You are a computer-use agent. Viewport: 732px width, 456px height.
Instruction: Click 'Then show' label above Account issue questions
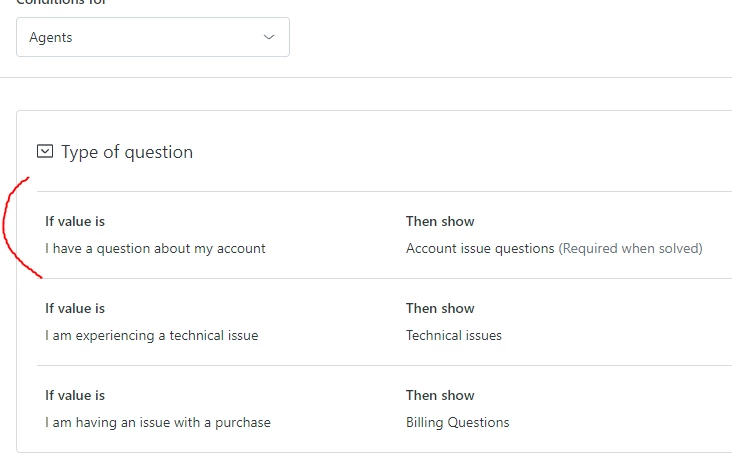click(x=440, y=221)
